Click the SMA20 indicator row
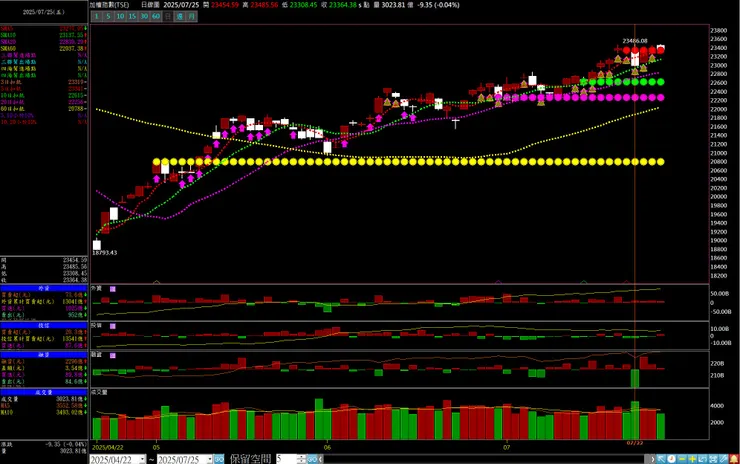This screenshot has width=740, height=464. (x=44, y=42)
